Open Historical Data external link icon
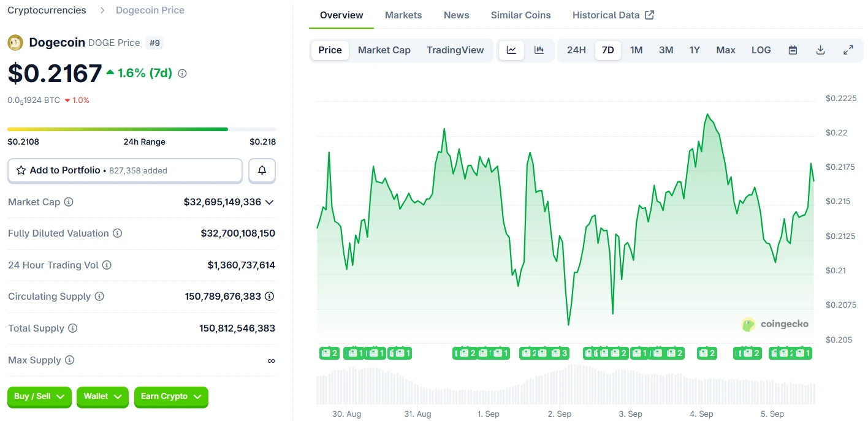This screenshot has width=868, height=421. pyautogui.click(x=649, y=14)
